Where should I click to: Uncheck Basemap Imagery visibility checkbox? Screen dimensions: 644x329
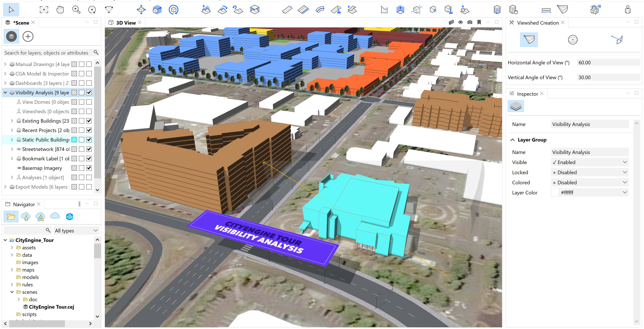(x=89, y=168)
